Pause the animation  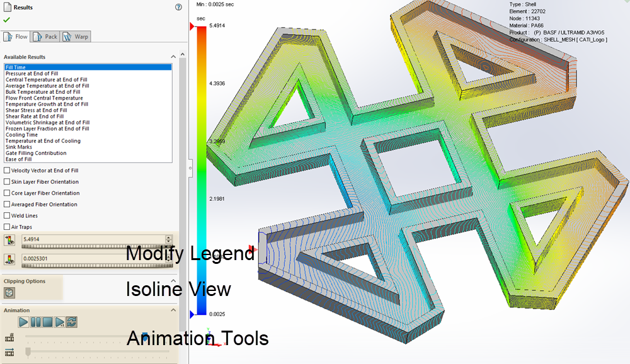tap(35, 322)
